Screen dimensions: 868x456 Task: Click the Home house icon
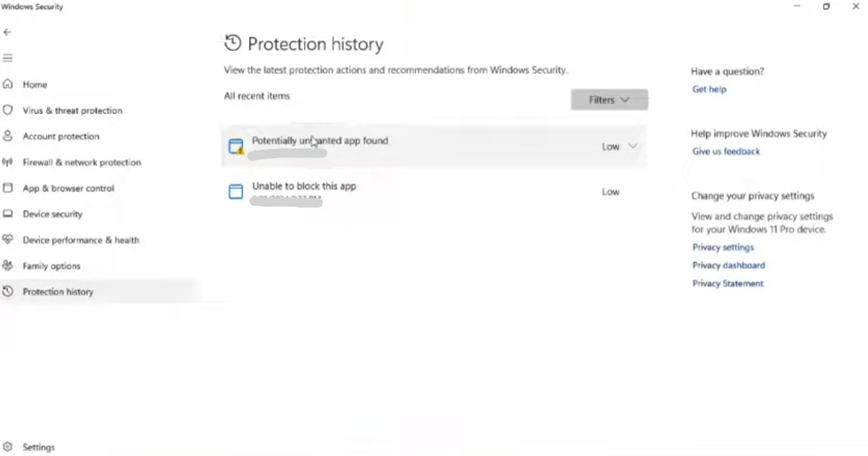tap(8, 84)
